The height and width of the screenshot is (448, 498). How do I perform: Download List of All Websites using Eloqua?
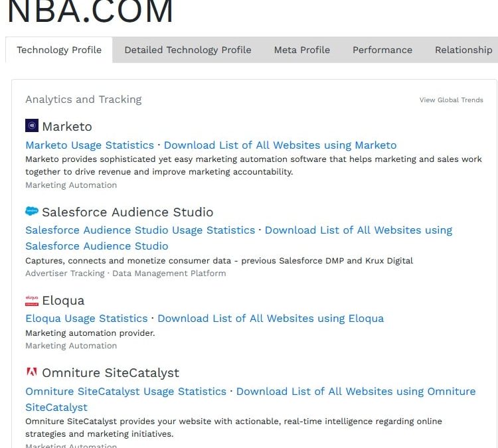pos(271,319)
